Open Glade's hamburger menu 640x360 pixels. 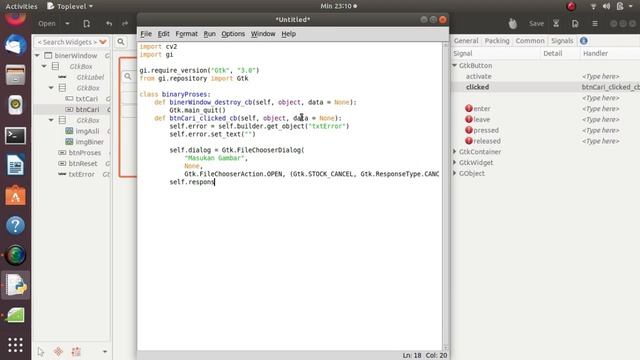pyautogui.click(x=595, y=24)
